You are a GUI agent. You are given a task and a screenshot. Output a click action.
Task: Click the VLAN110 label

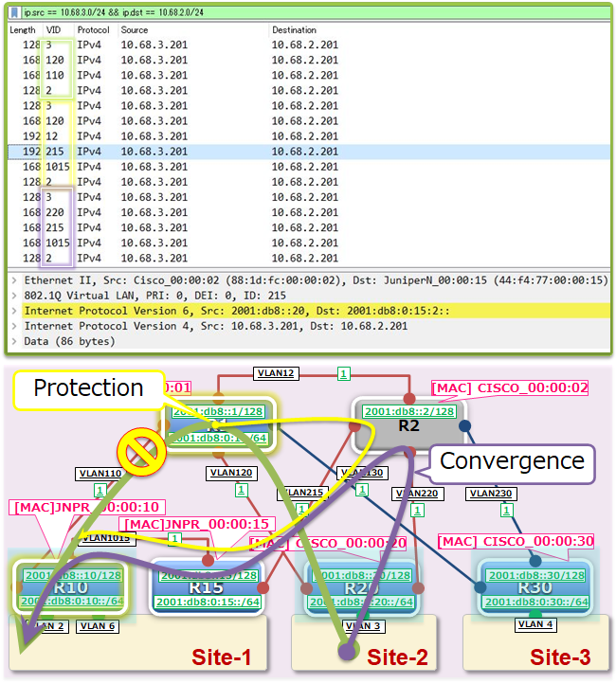click(x=100, y=474)
